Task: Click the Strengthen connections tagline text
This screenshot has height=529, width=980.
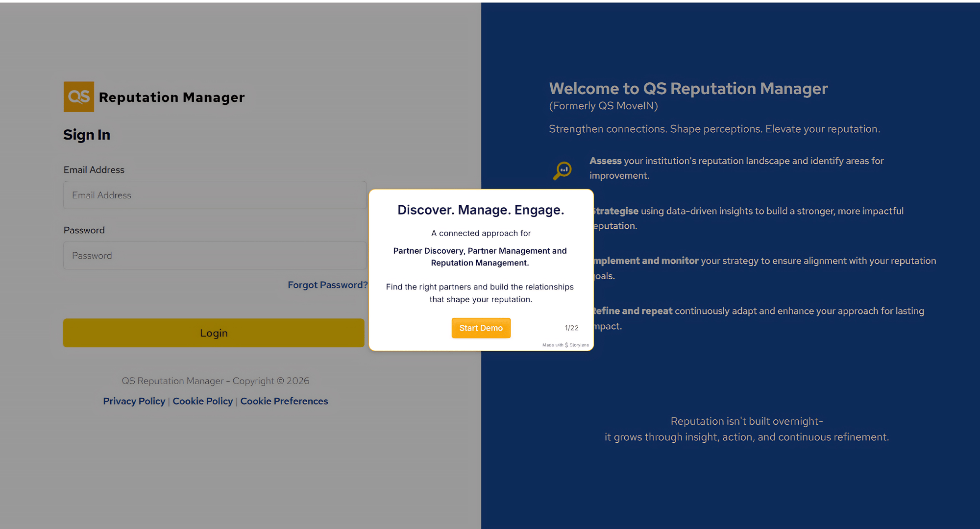Action: (714, 129)
